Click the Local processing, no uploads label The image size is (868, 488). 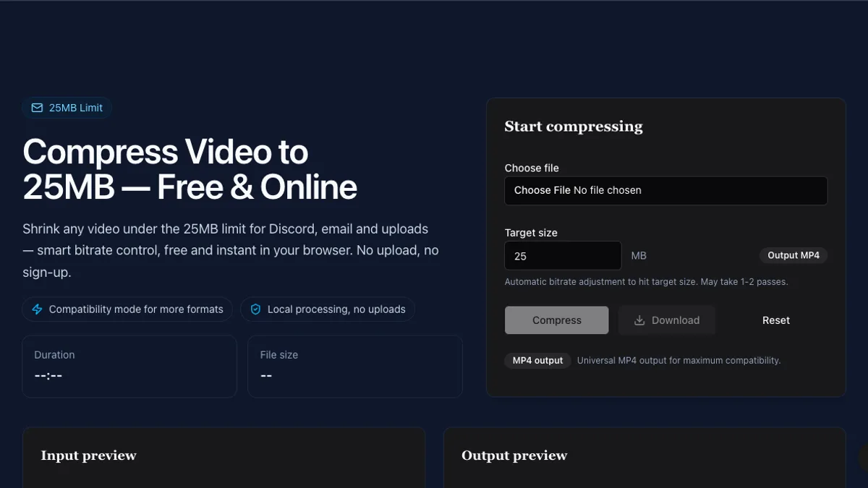coord(336,309)
